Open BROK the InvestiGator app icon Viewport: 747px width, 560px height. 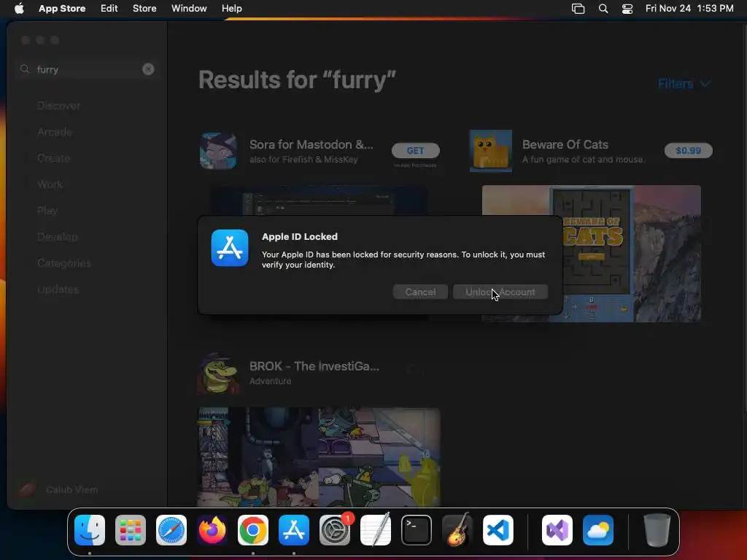point(218,373)
